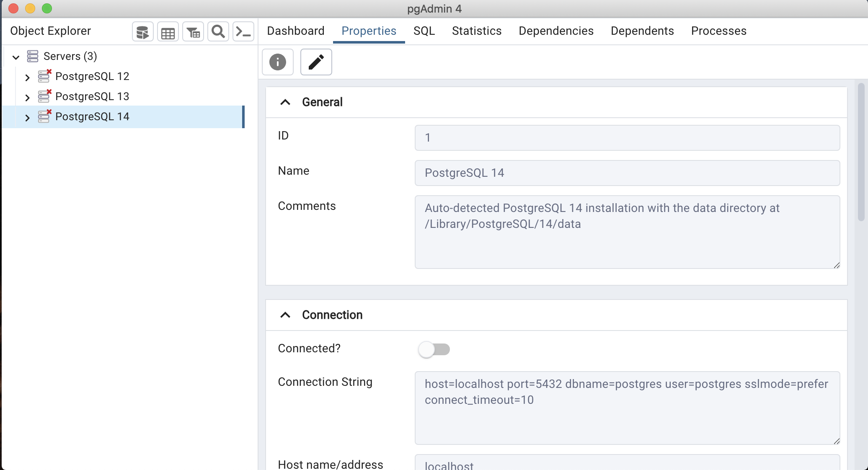
Task: Click the General section heading text
Action: click(322, 102)
